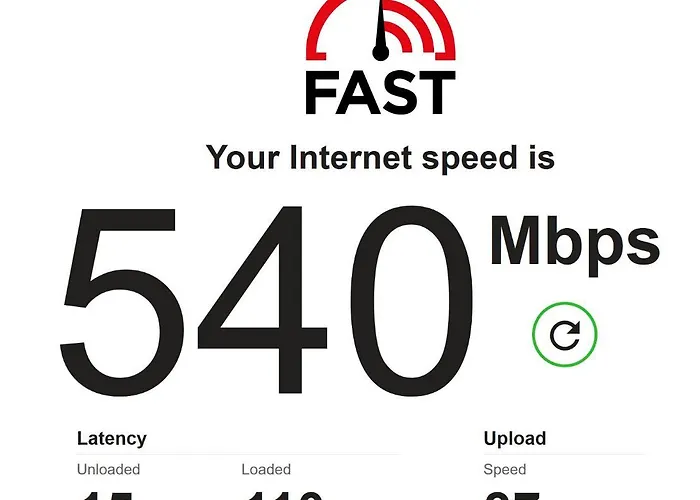Click the 540 speed result number
Image resolution: width=700 pixels, height=500 pixels.
coord(267,300)
